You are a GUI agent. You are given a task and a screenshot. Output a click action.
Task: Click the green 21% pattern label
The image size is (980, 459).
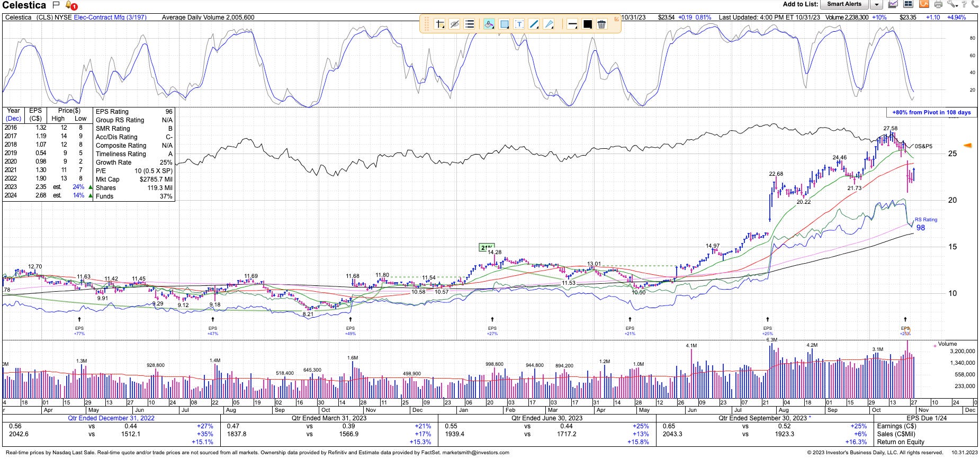pyautogui.click(x=486, y=247)
